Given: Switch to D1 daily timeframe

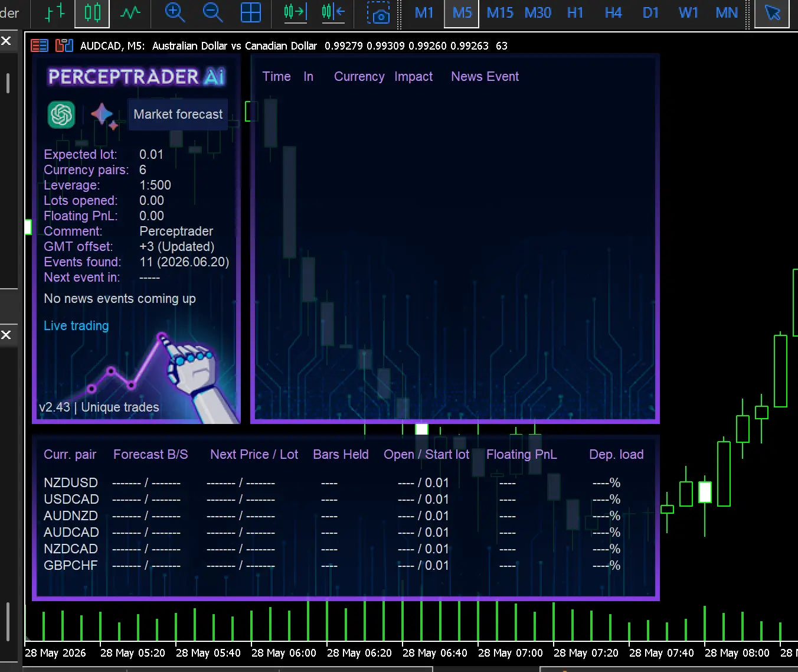Looking at the screenshot, I should pyautogui.click(x=650, y=12).
